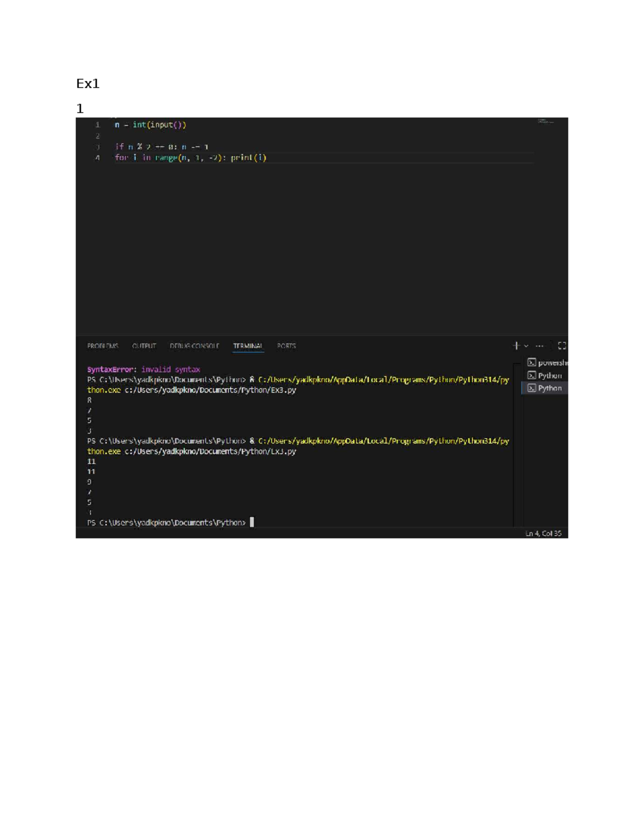Maximize the terminal panel size
This screenshot has width=644, height=834.
[x=562, y=346]
